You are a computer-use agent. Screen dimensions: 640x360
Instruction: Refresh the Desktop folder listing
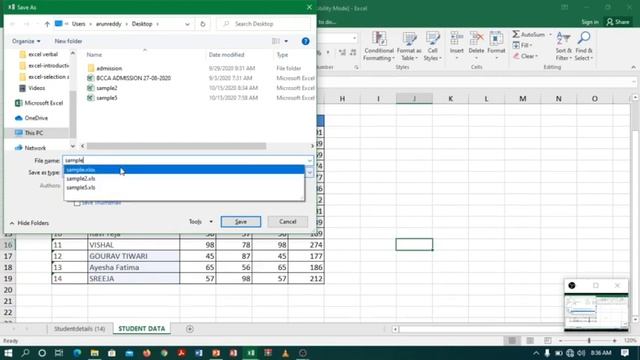click(x=203, y=24)
